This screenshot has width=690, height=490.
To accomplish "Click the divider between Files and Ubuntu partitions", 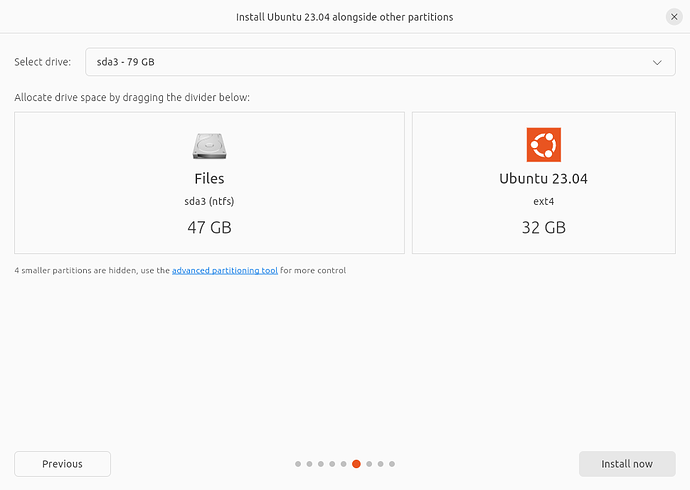I will point(408,183).
